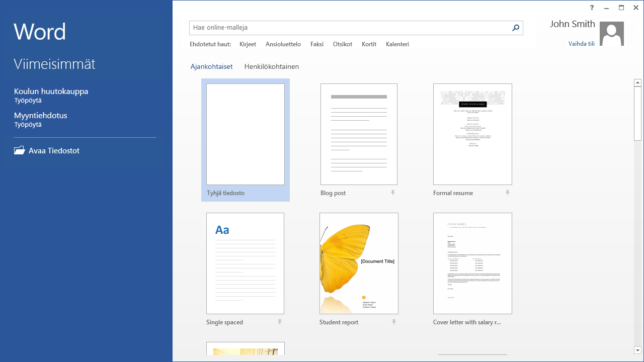The image size is (644, 362).
Task: Switch to the Henkilökohtainen tab
Action: [x=272, y=66]
